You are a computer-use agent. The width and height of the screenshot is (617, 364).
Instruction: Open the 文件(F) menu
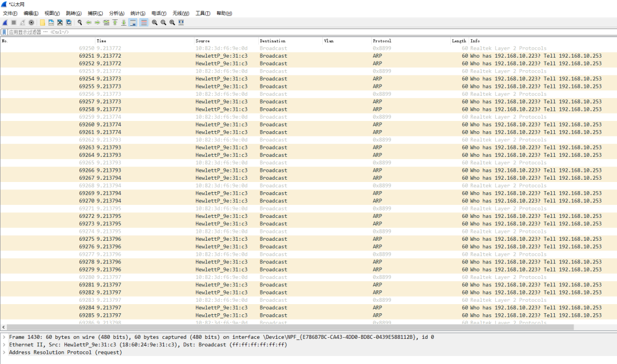coord(10,13)
